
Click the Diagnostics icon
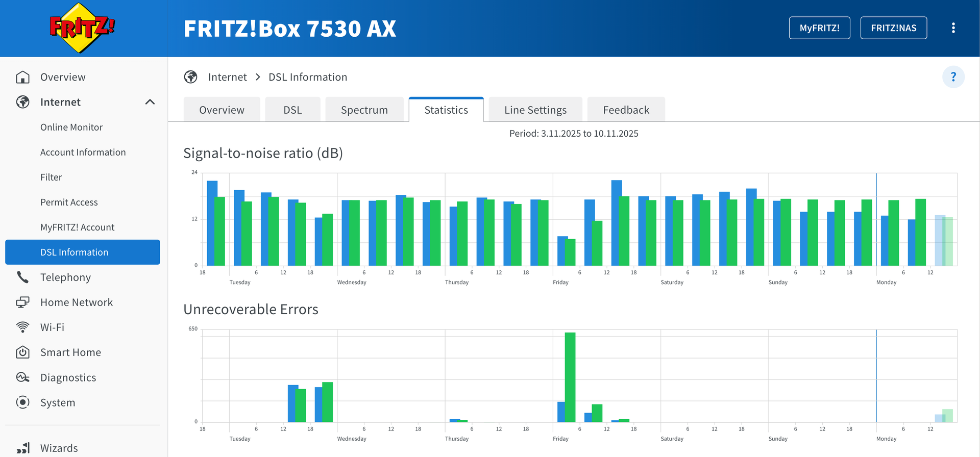coord(22,377)
